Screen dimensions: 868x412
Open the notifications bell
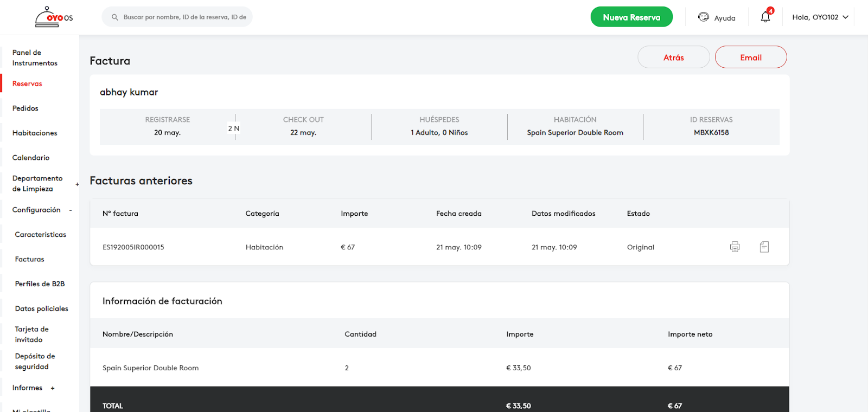tap(765, 17)
